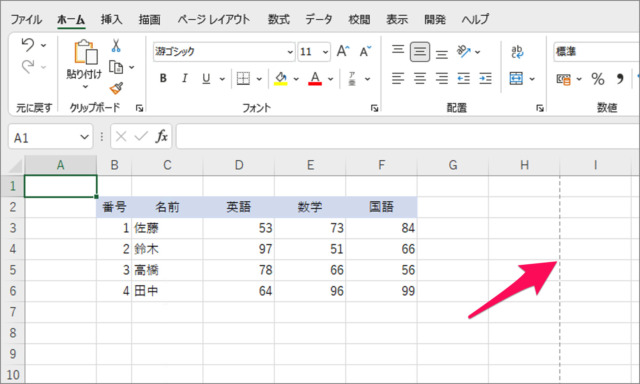Select column D header
This screenshot has height=384, width=640.
click(x=239, y=165)
